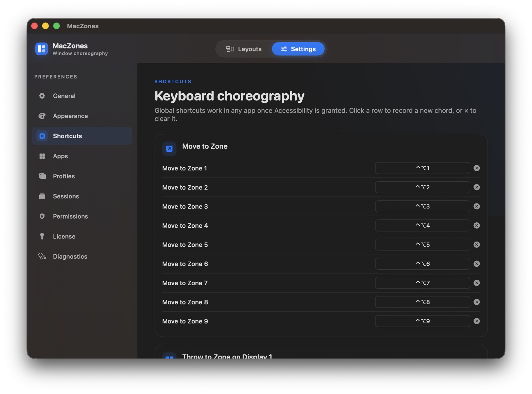Click the Permissions shield icon
The image size is (532, 394).
42,216
